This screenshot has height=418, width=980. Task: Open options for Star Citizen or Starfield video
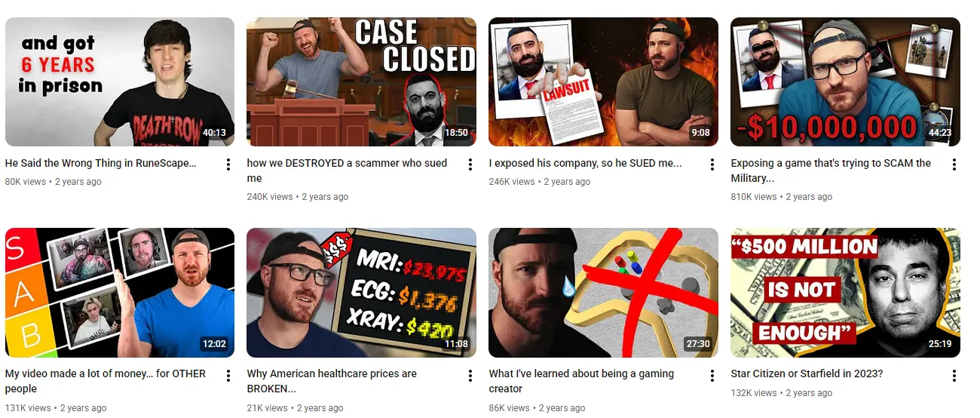coord(954,375)
